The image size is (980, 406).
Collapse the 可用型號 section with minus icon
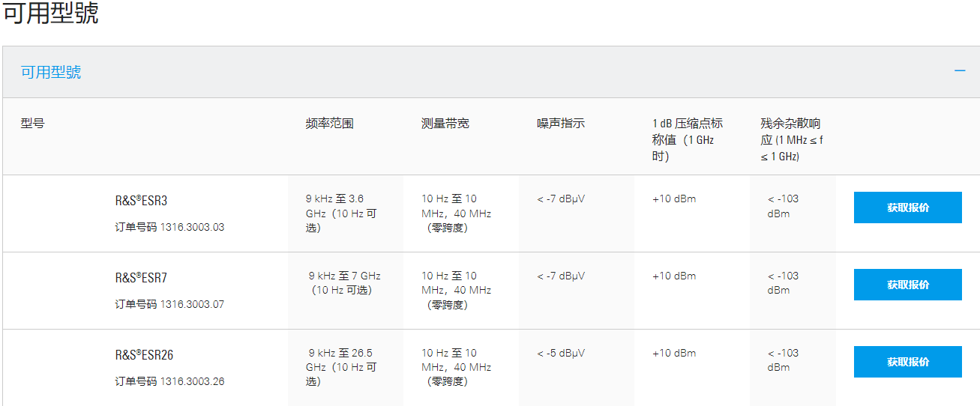pos(959,71)
